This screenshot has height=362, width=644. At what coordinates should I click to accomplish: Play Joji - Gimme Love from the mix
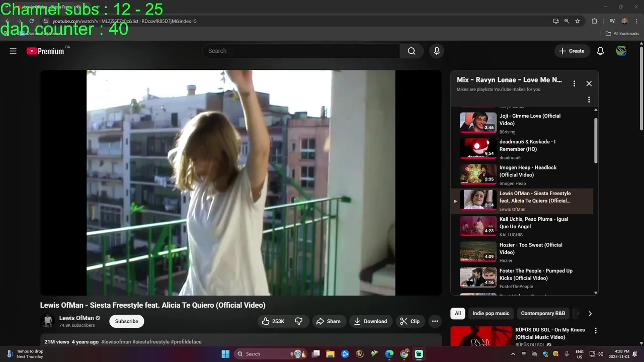point(522,123)
